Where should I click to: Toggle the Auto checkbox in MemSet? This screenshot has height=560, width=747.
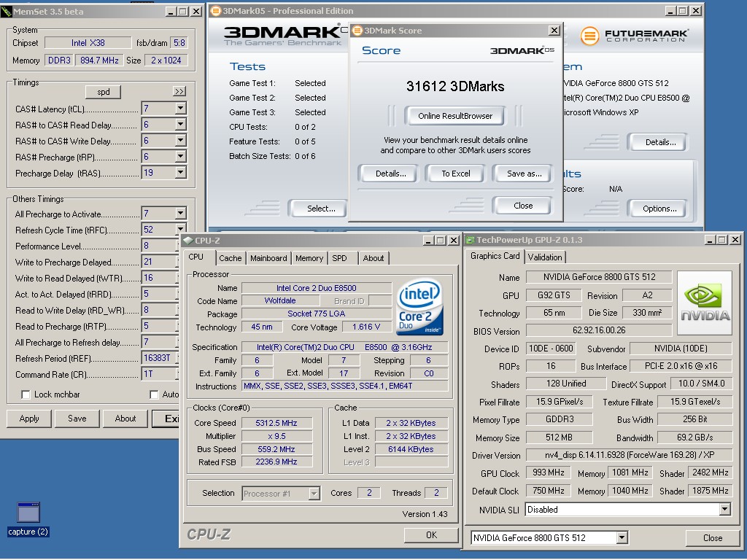pos(154,394)
